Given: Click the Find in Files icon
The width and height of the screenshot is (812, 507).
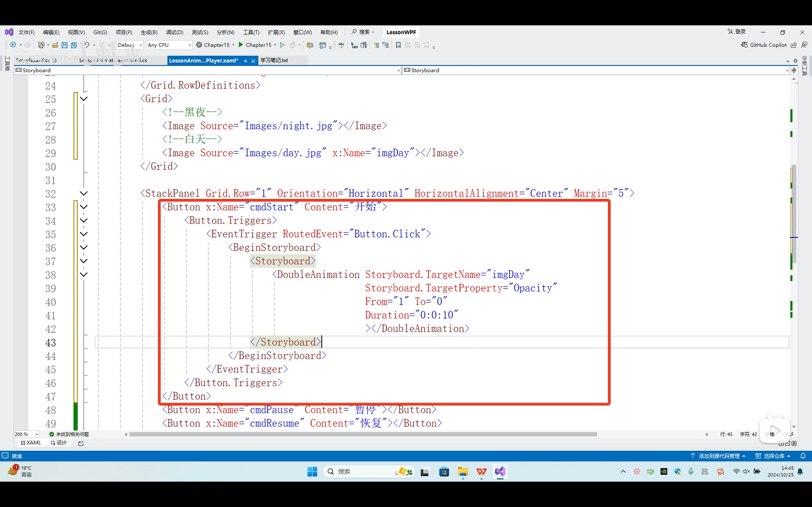Looking at the screenshot, I should 310,45.
